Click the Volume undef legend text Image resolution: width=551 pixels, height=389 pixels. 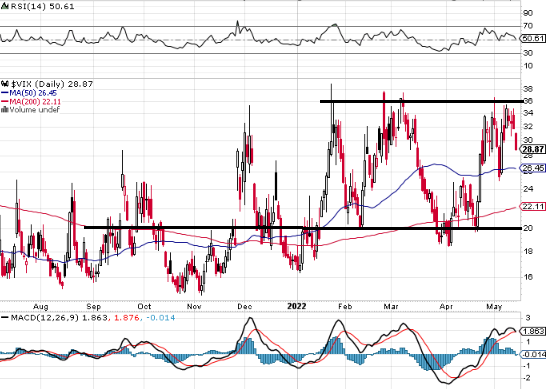point(34,110)
